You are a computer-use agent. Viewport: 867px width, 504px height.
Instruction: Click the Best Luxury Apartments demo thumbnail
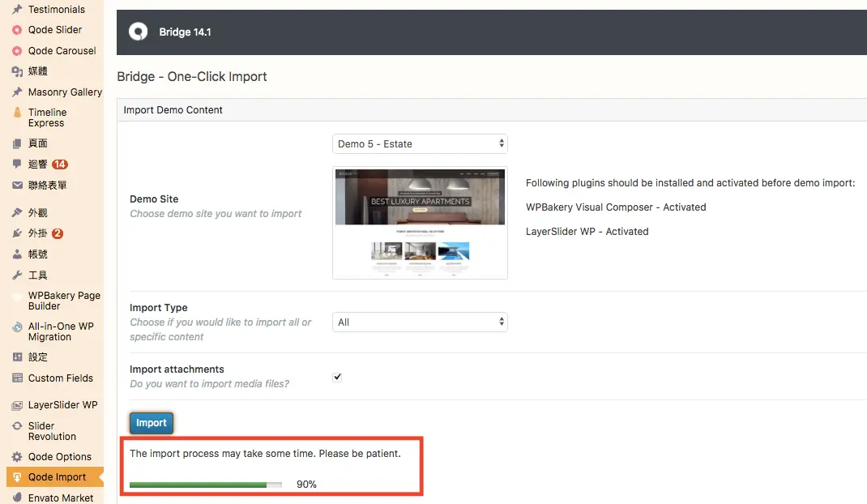(x=420, y=223)
